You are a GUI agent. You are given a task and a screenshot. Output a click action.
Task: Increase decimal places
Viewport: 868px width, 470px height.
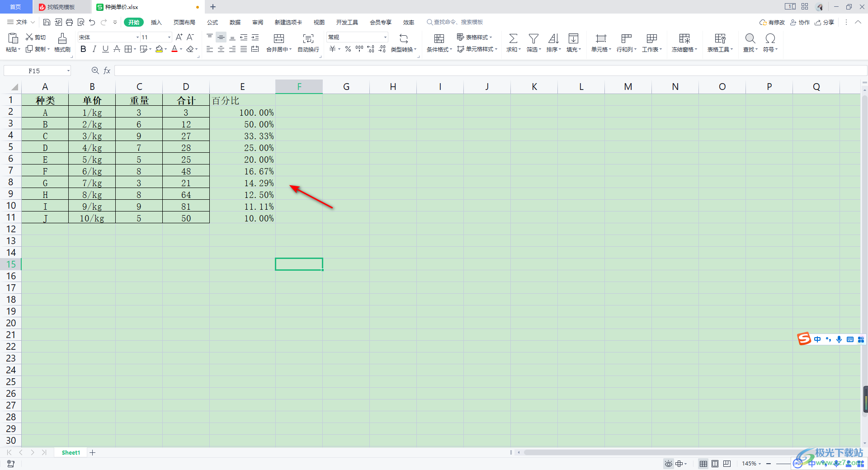[371, 49]
